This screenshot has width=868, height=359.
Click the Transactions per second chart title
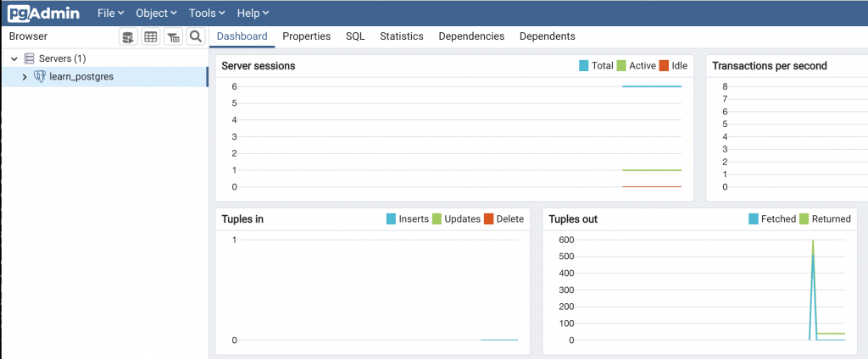pos(770,66)
